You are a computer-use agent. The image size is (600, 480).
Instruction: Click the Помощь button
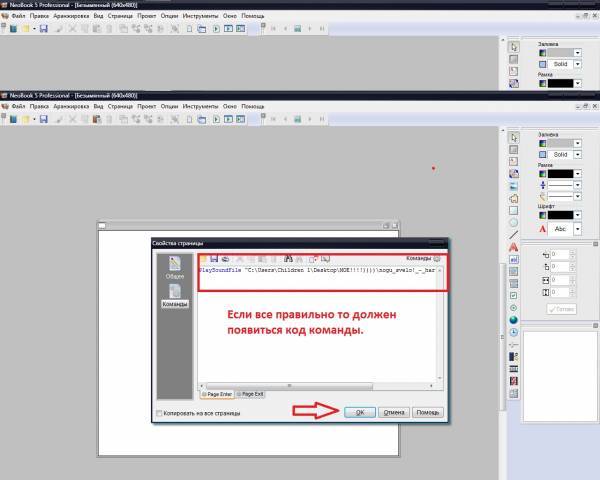tap(427, 411)
